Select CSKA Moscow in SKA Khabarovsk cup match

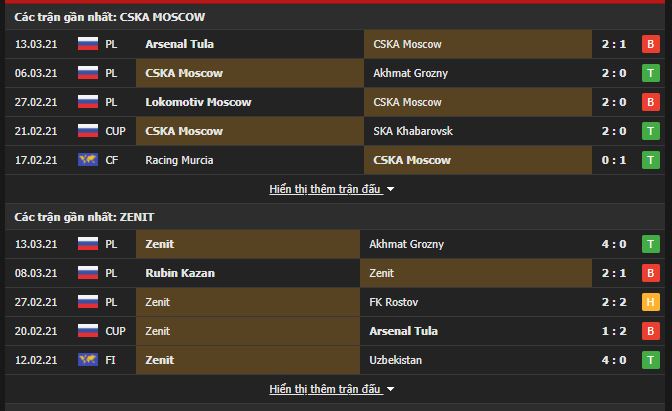[x=184, y=131]
